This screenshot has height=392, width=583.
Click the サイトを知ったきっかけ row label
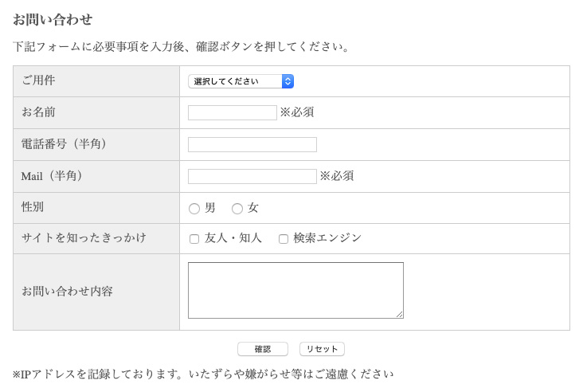coord(84,238)
